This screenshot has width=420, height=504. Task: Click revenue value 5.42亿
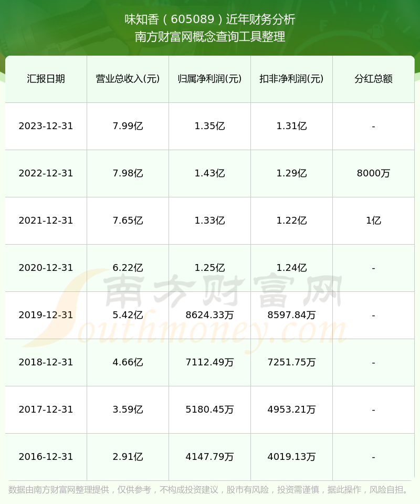128,315
